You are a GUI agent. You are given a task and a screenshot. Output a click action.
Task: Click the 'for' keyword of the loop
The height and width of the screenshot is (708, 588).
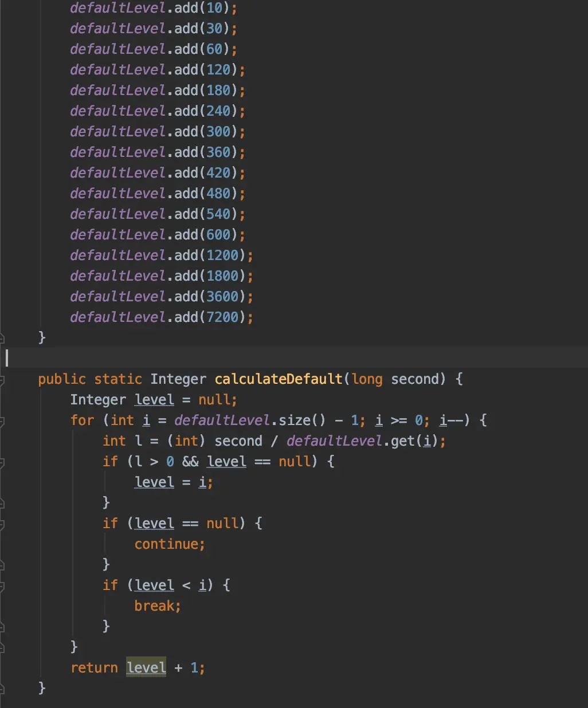pos(82,420)
